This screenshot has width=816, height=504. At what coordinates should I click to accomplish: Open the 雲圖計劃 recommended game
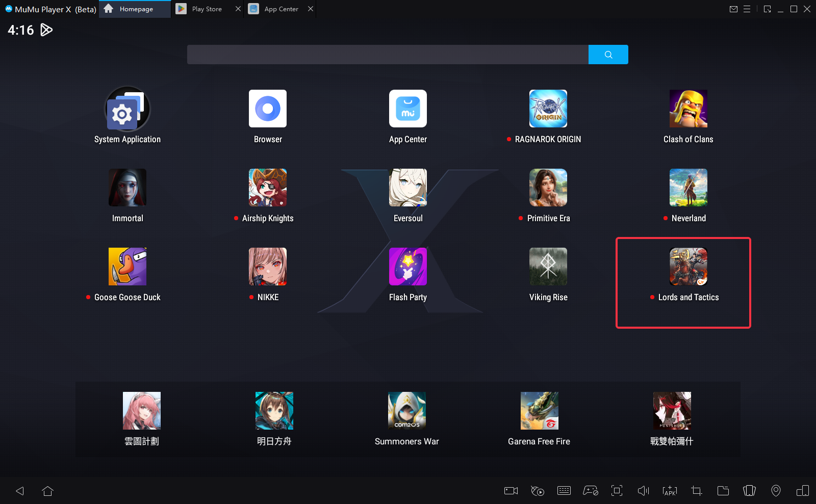pos(142,411)
